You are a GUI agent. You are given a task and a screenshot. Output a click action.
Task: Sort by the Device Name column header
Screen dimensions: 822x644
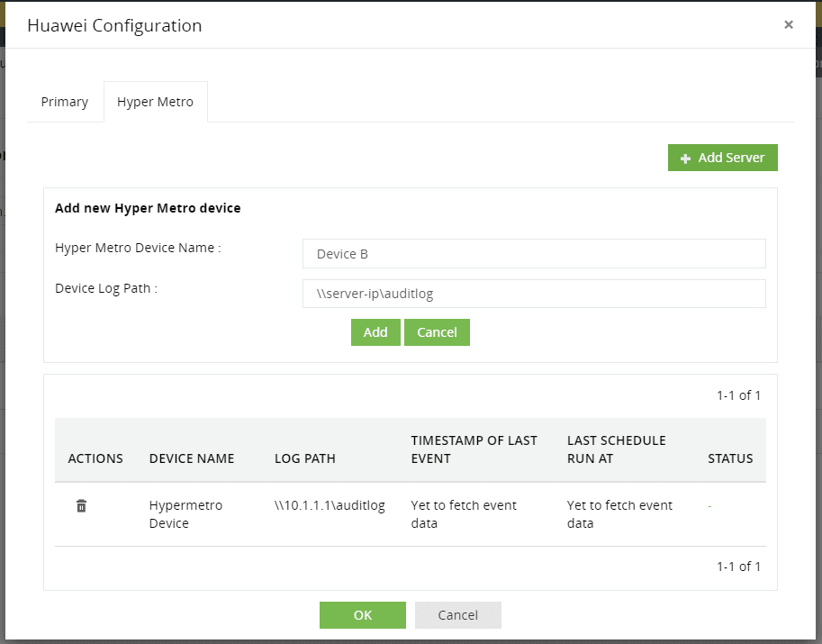click(192, 458)
